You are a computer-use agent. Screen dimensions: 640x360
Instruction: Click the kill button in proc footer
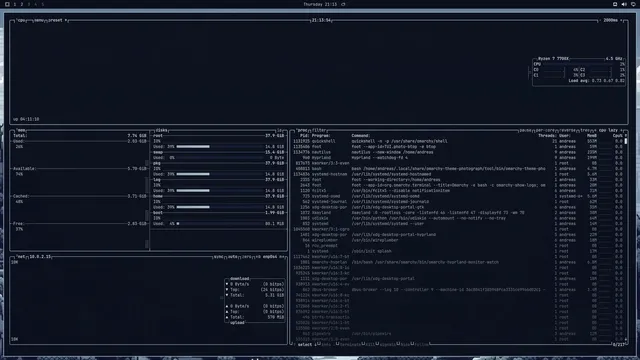coord(370,344)
